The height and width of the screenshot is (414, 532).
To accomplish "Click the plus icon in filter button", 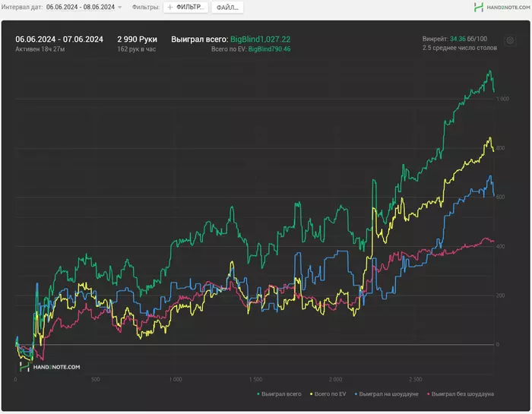I will pos(170,7).
